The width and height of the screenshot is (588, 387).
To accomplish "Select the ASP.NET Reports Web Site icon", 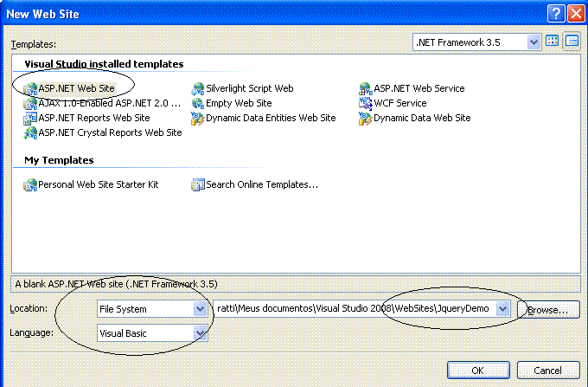I will [30, 119].
